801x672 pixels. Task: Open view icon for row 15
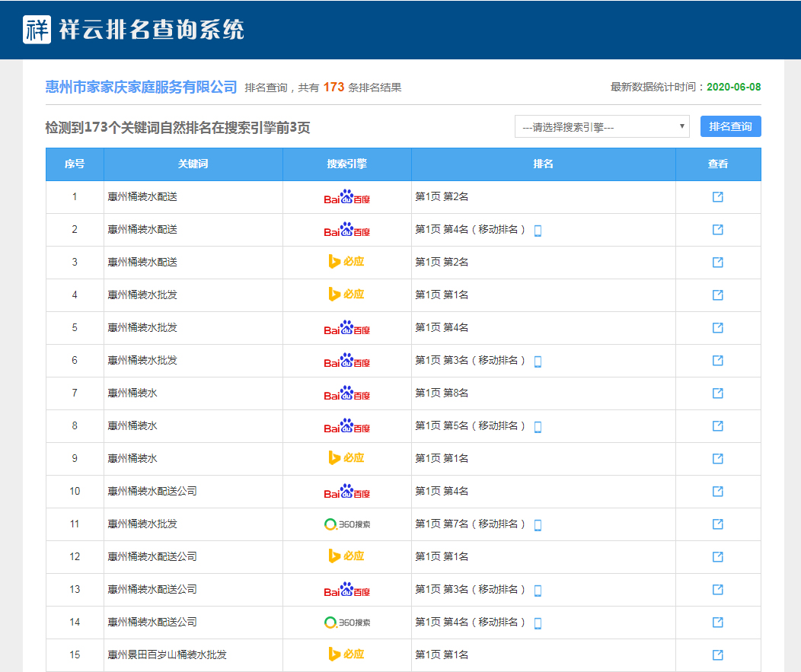pos(717,655)
